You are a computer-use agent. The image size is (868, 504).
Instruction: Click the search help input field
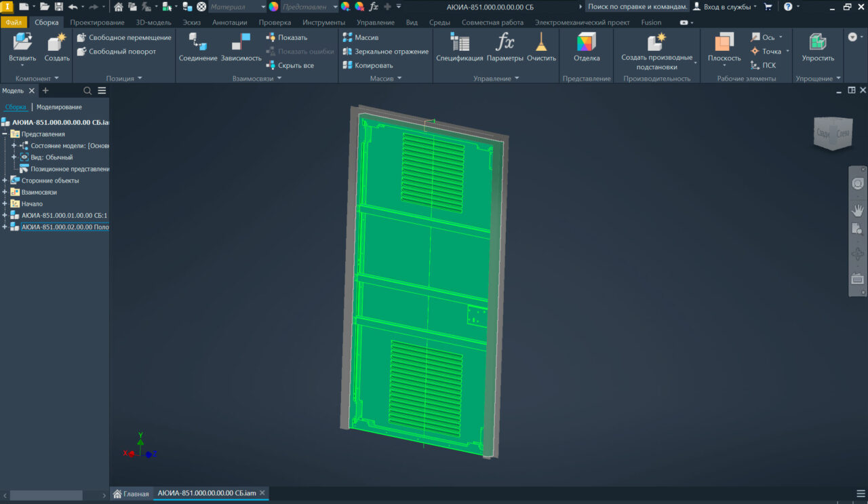pyautogui.click(x=637, y=7)
